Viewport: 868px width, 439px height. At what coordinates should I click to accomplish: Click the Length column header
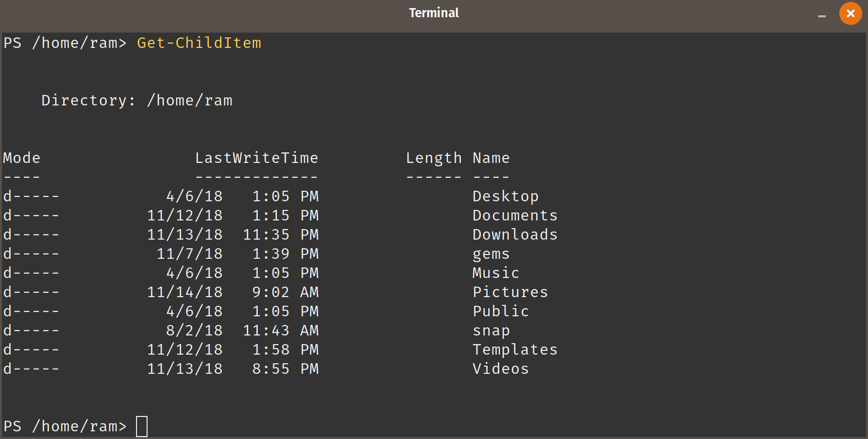tap(434, 158)
